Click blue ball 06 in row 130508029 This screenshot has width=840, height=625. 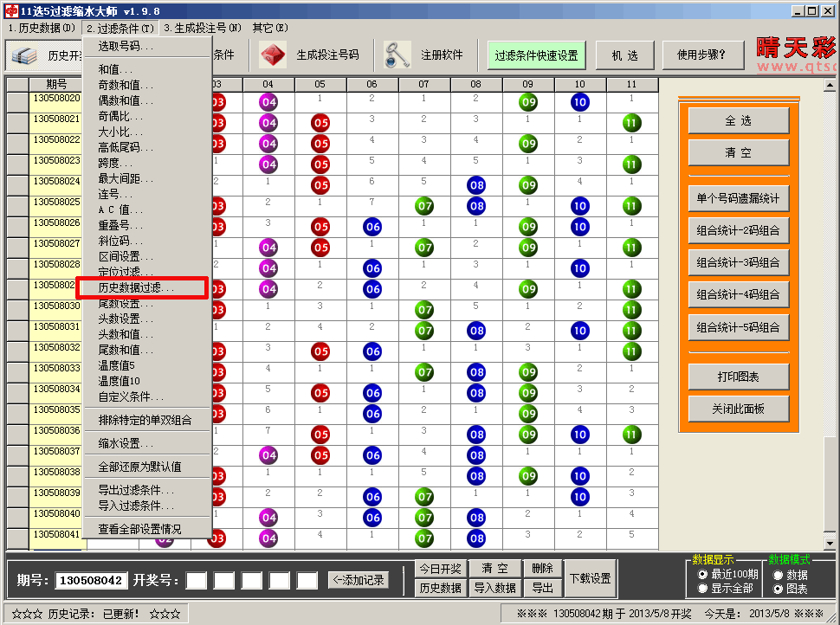pyautogui.click(x=373, y=289)
